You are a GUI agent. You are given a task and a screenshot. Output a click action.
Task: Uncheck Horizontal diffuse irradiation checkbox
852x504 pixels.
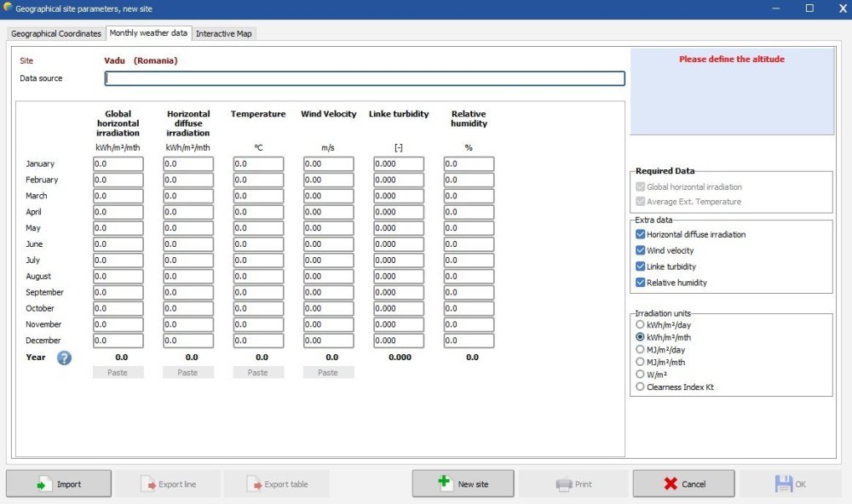641,235
